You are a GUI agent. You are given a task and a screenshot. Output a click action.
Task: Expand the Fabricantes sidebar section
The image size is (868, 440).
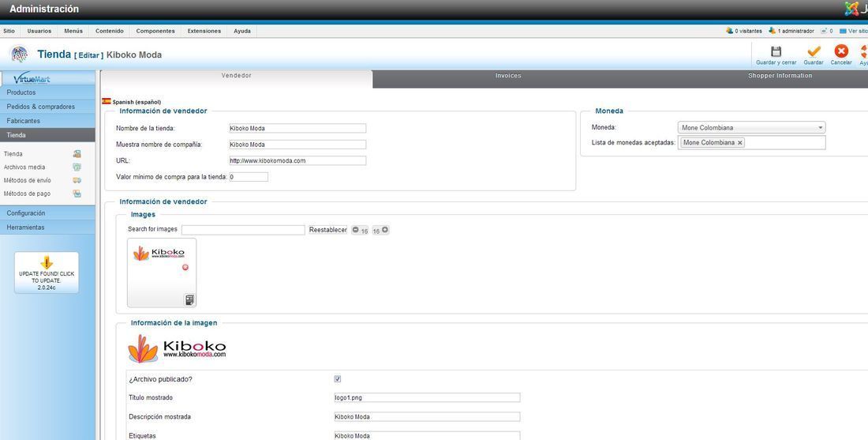tap(47, 121)
